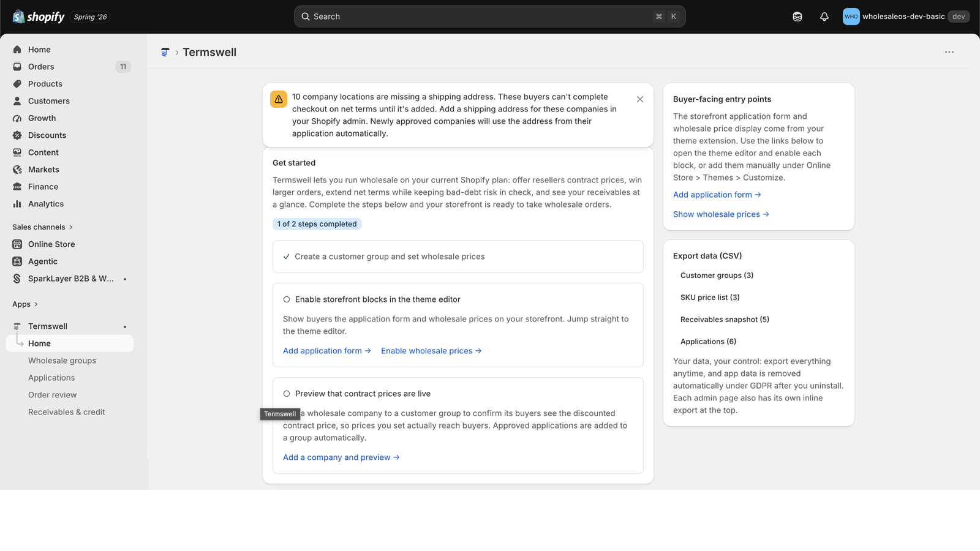Export Applications (6) CSV
The image size is (980, 551).
tap(708, 342)
